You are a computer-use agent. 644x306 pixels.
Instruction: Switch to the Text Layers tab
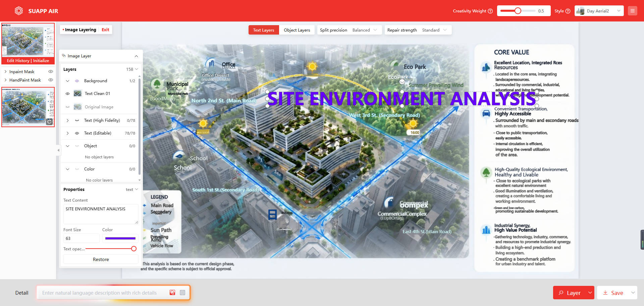[x=264, y=30]
